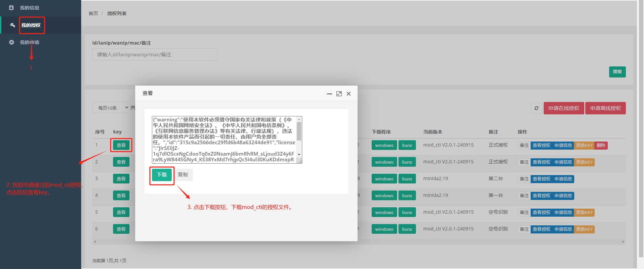Click 申请离线授权 button
The width and height of the screenshot is (644, 269).
pos(605,108)
